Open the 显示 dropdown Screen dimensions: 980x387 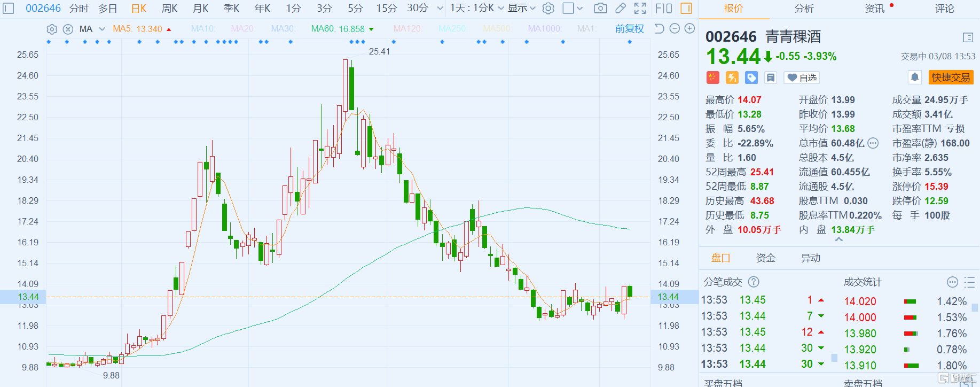[521, 8]
